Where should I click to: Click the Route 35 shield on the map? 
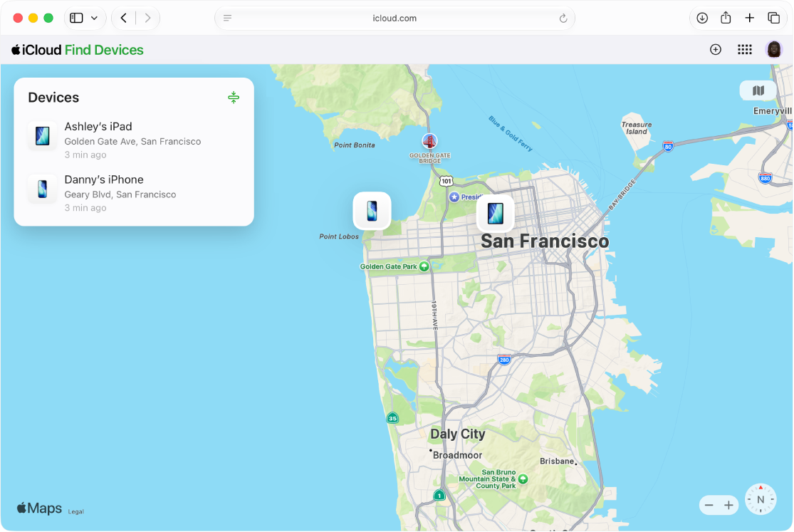tap(392, 418)
